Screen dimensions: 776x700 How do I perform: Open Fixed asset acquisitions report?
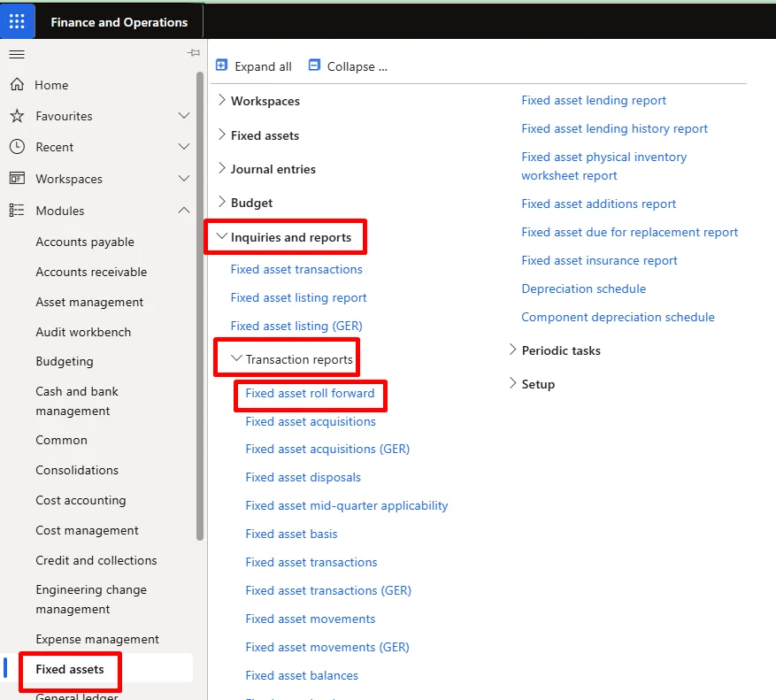click(311, 421)
